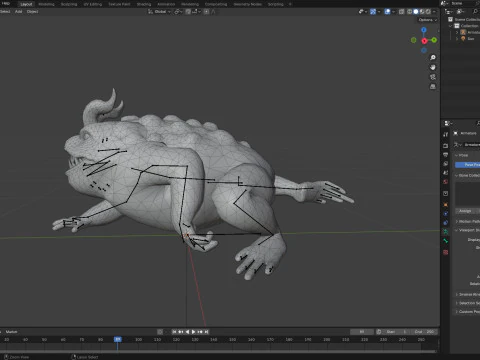
Task: Open the World properties tab icon
Action: point(446,182)
